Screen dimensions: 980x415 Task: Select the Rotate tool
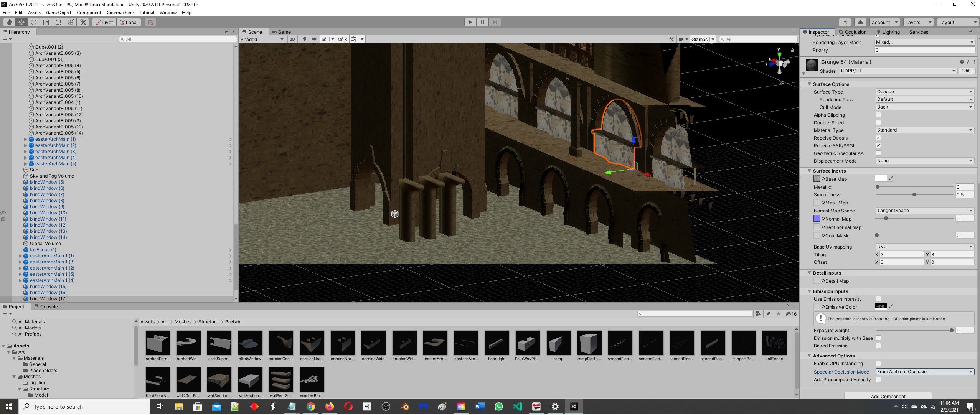pyautogui.click(x=34, y=22)
